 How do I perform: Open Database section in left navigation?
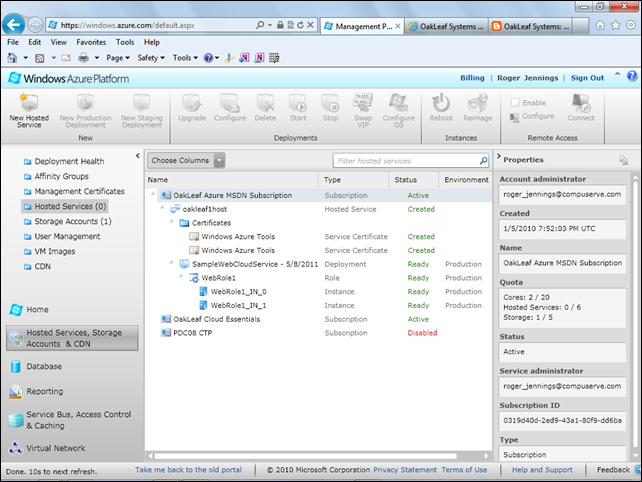tap(44, 366)
